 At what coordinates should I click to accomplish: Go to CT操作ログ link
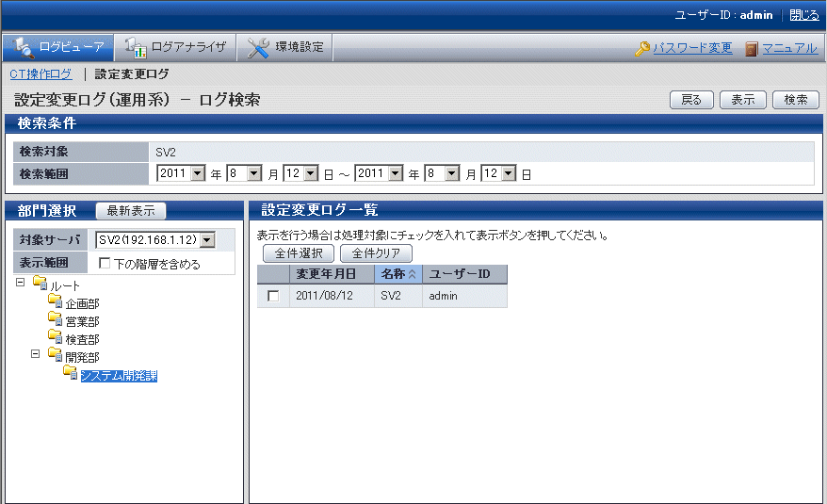tap(41, 73)
